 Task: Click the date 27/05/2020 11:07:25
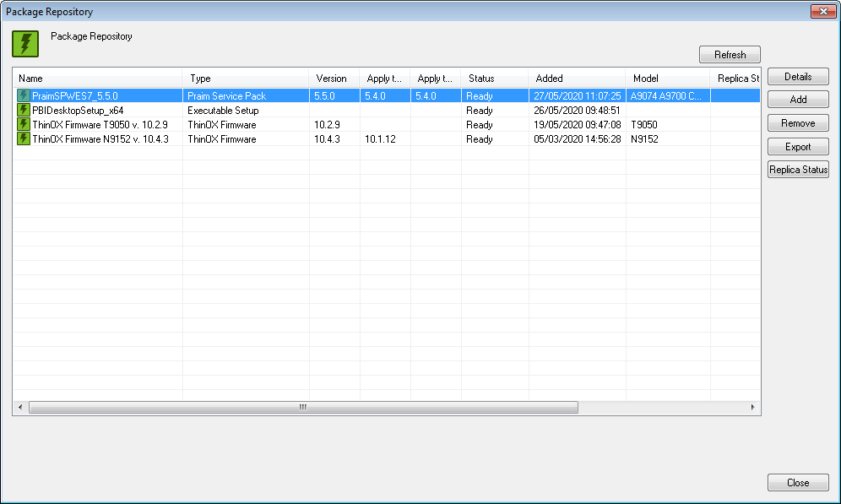[577, 96]
